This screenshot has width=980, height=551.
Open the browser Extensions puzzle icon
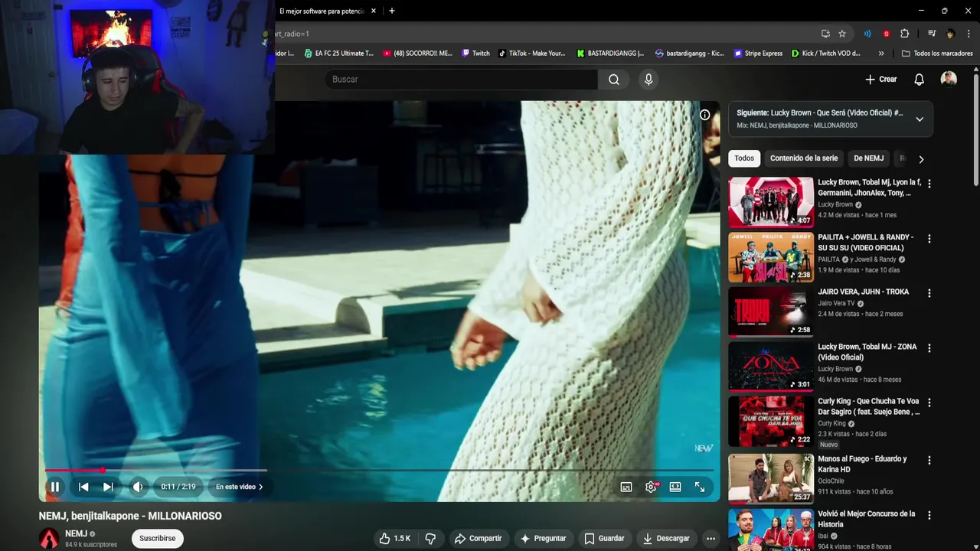(x=905, y=34)
